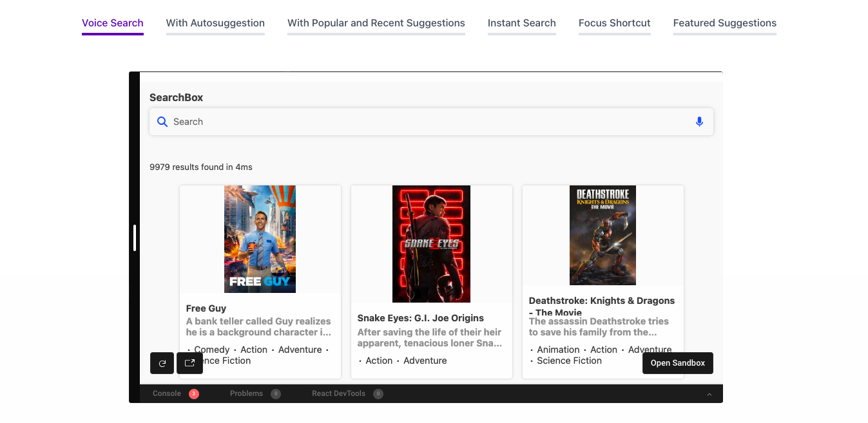This screenshot has width=868, height=423.
Task: Expand the console panel with the chevron
Action: pyautogui.click(x=709, y=393)
